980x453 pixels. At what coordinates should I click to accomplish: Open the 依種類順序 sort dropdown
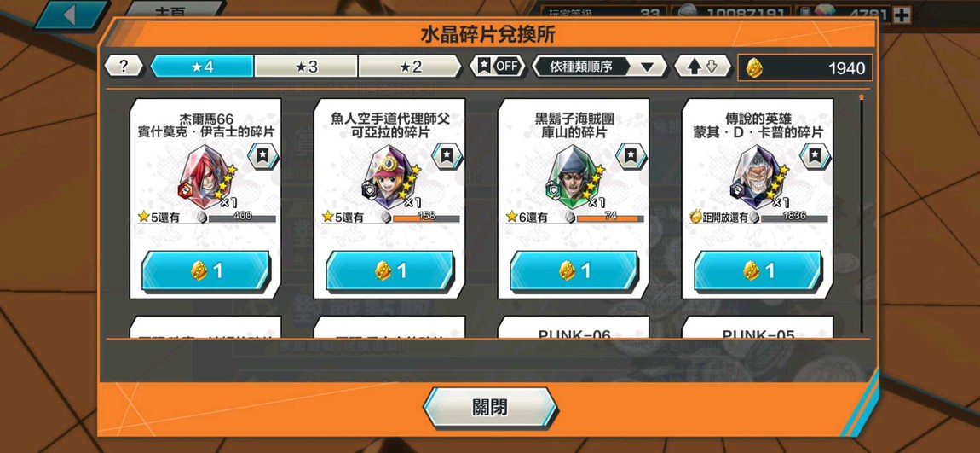click(x=599, y=67)
